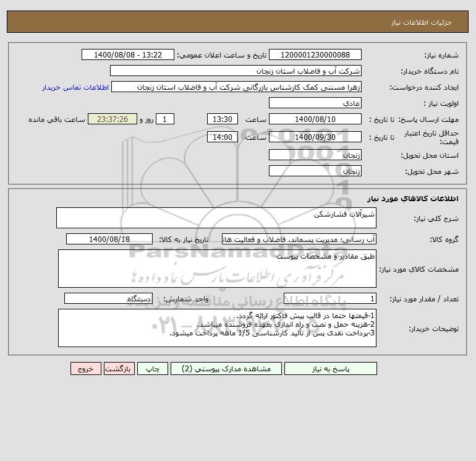
Task: Click the ایجاد کننده درخواست label
Action: click(x=424, y=87)
